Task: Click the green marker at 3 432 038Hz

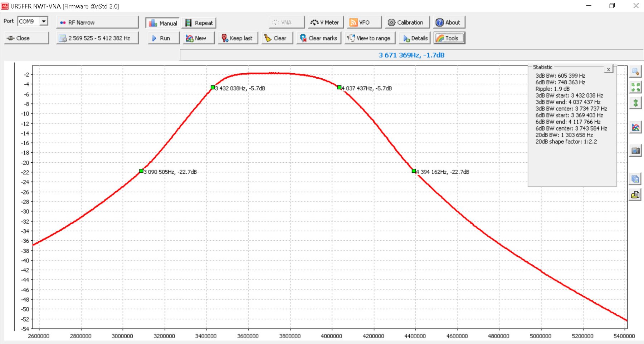Action: pyautogui.click(x=213, y=87)
